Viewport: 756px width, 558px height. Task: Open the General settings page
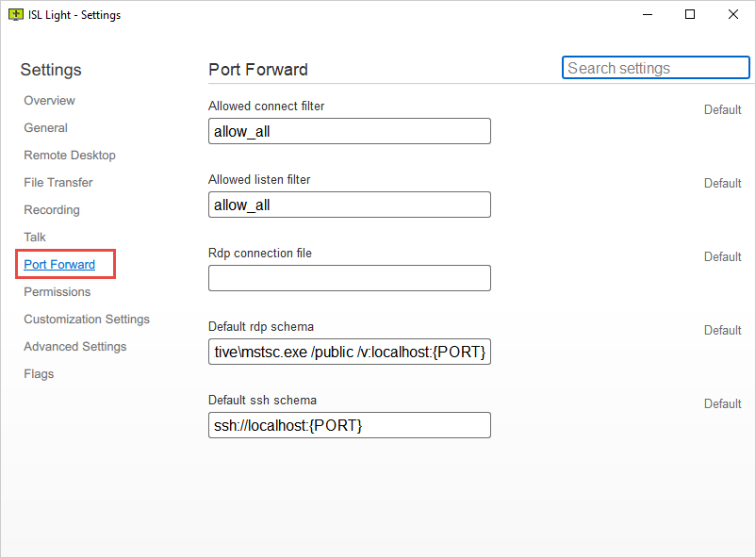tap(45, 127)
